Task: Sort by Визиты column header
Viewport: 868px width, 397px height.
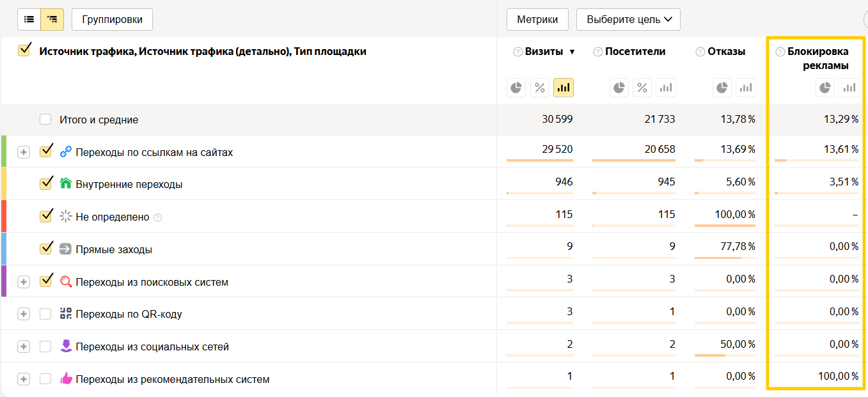Action: pyautogui.click(x=544, y=52)
